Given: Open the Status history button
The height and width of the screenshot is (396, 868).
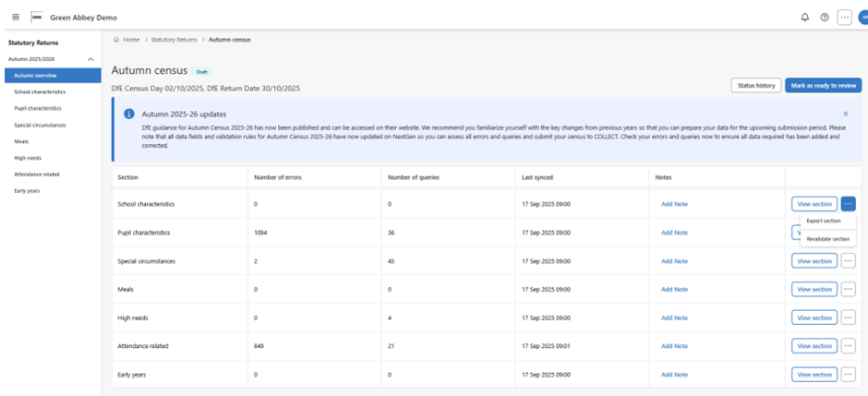Looking at the screenshot, I should (755, 85).
